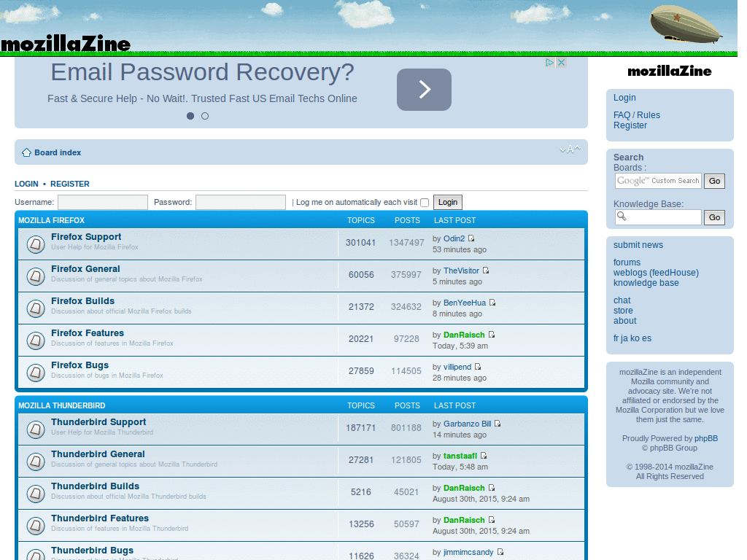Screen dimensions: 747x560
Task: Click inside the Username field
Action: tap(102, 202)
